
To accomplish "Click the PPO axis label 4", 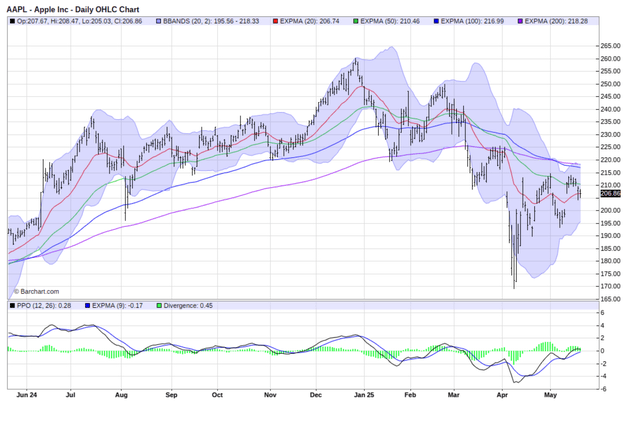I will pyautogui.click(x=603, y=326).
